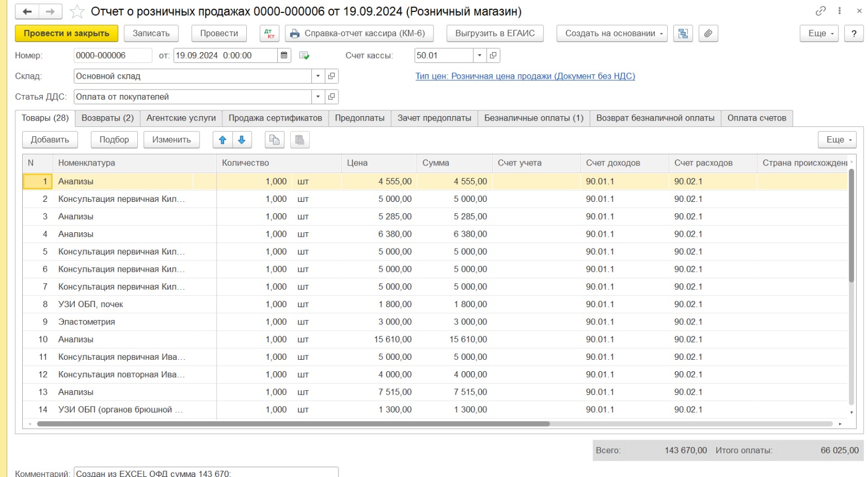
Task: Open the Оплата счетов tab
Action: [757, 118]
